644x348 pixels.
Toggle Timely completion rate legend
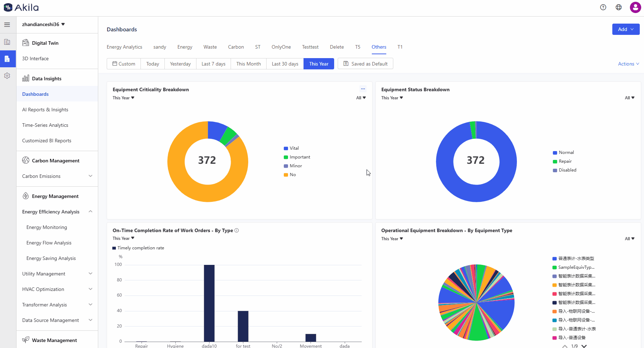[x=138, y=248]
